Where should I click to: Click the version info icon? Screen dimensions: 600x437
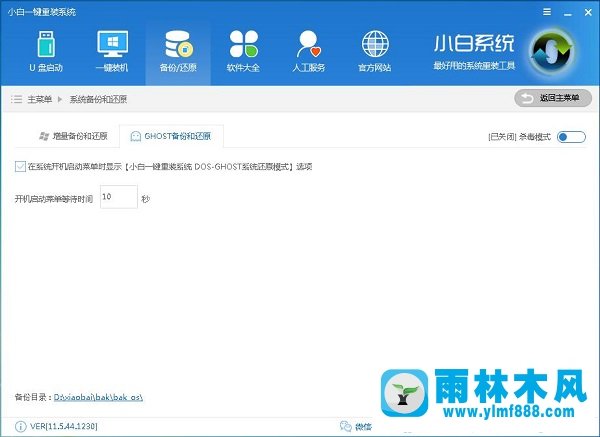pyautogui.click(x=20, y=426)
